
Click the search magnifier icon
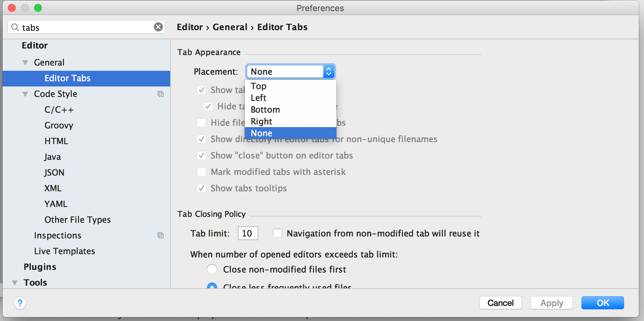[15, 27]
